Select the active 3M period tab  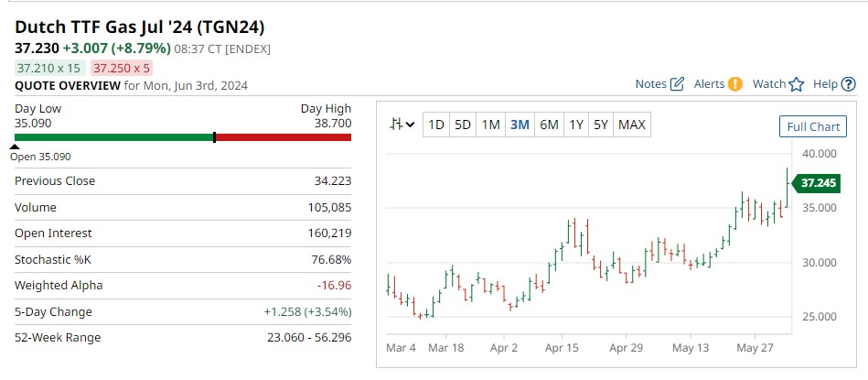click(x=520, y=125)
